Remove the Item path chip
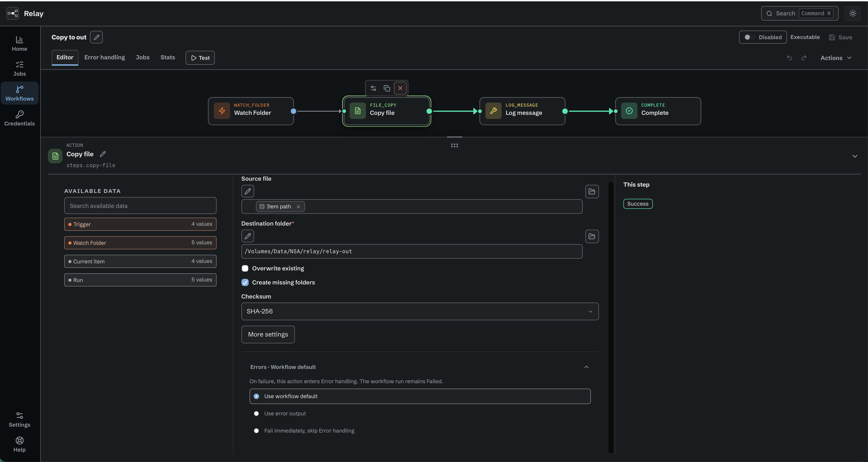The image size is (868, 462). (298, 207)
